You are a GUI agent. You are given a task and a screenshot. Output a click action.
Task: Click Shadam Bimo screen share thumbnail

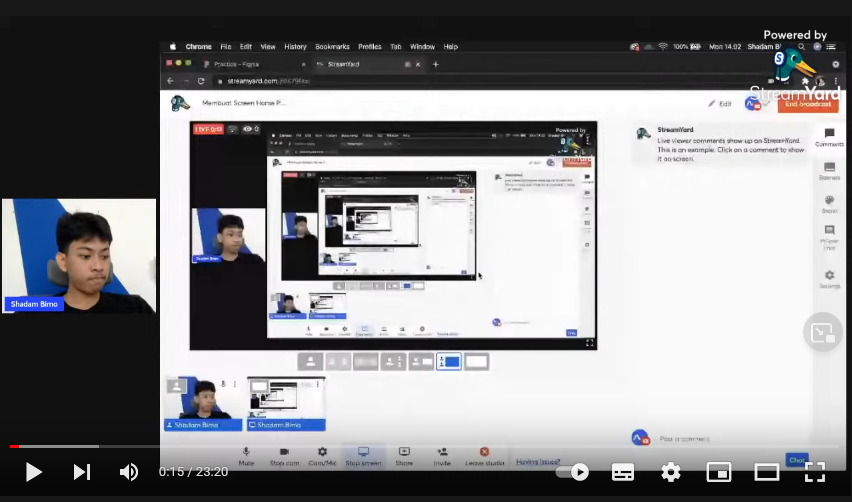(286, 404)
